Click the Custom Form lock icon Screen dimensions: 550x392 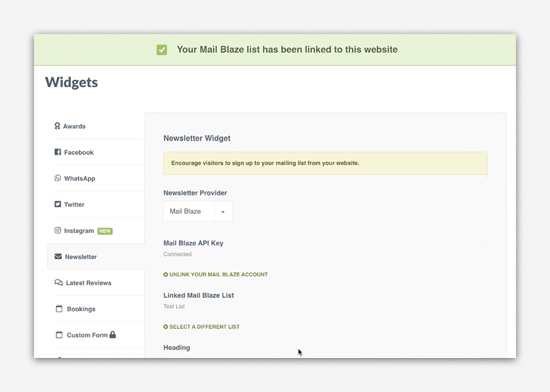tap(113, 335)
